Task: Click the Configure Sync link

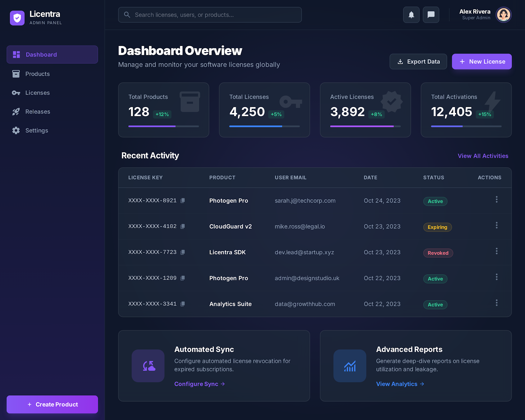Action: point(196,384)
